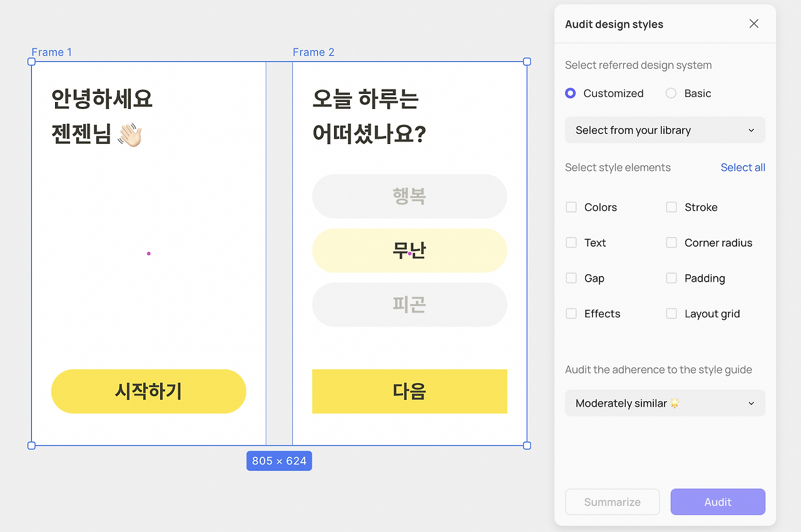The image size is (801, 532).
Task: Close the Audit design styles panel
Action: pyautogui.click(x=753, y=23)
